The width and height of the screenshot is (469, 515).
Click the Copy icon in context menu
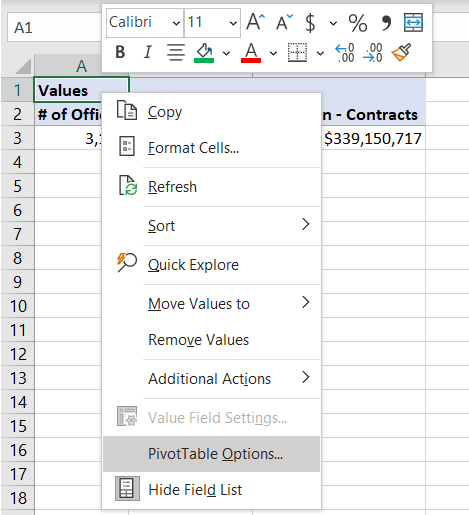tap(127, 110)
